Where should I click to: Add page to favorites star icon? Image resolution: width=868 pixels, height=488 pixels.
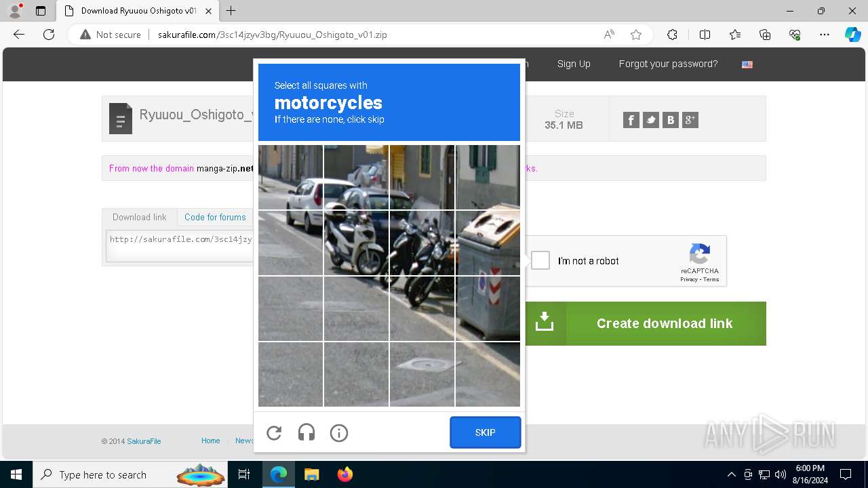click(x=636, y=35)
